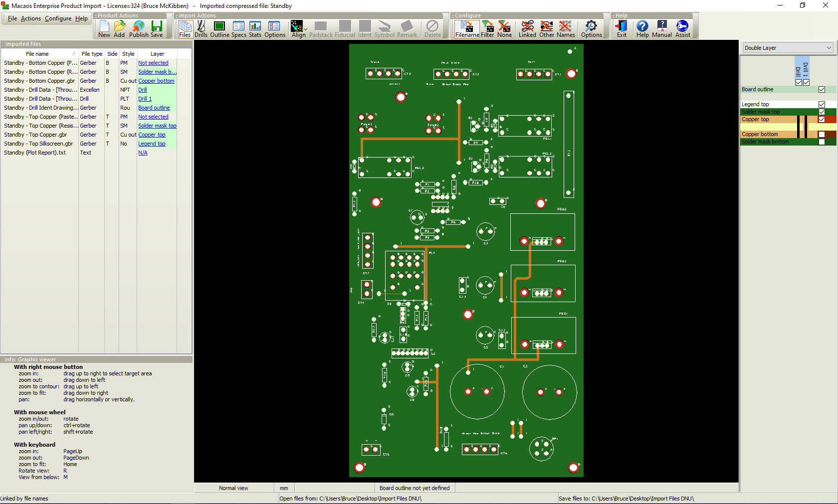The width and height of the screenshot is (838, 504).
Task: Select the Linked configure mode
Action: point(527,27)
